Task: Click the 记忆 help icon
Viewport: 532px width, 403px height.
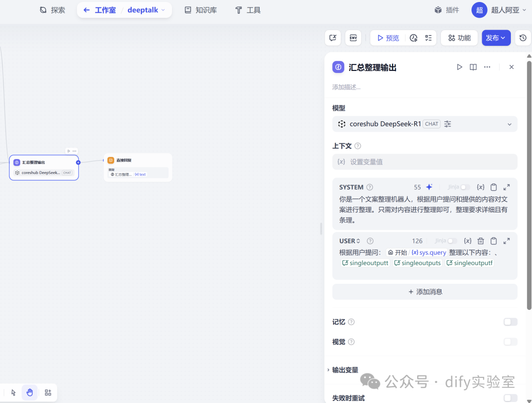Action: tap(351, 322)
